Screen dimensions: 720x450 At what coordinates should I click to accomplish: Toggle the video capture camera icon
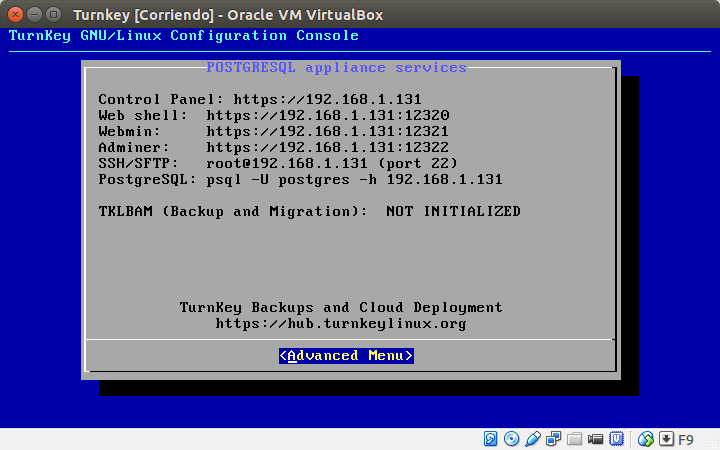click(x=596, y=439)
